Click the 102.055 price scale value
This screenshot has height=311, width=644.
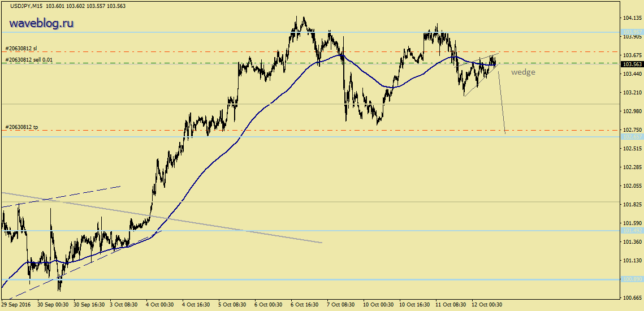[x=632, y=185]
